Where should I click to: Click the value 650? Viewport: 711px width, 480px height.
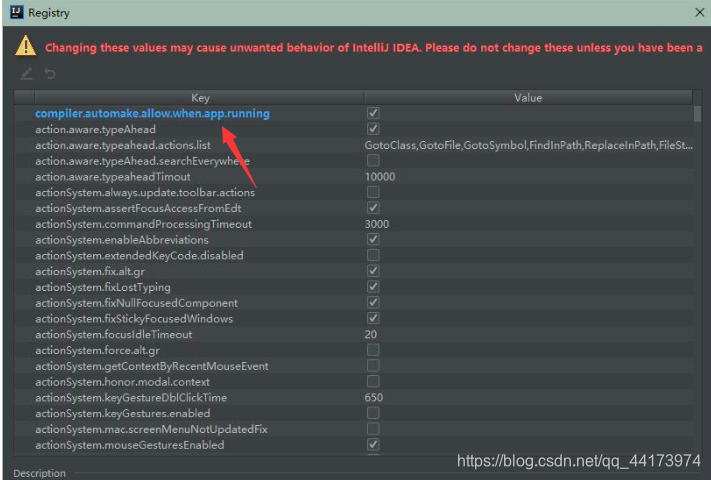tap(374, 398)
